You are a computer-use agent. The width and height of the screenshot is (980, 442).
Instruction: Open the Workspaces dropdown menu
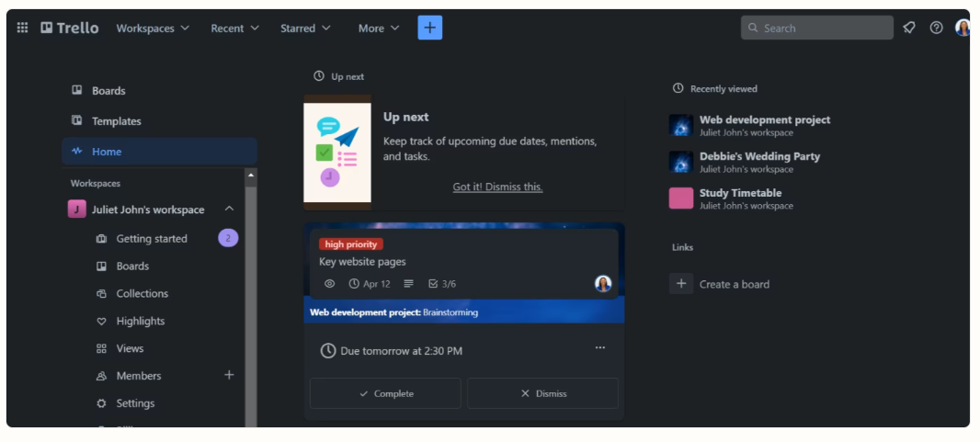[153, 28]
